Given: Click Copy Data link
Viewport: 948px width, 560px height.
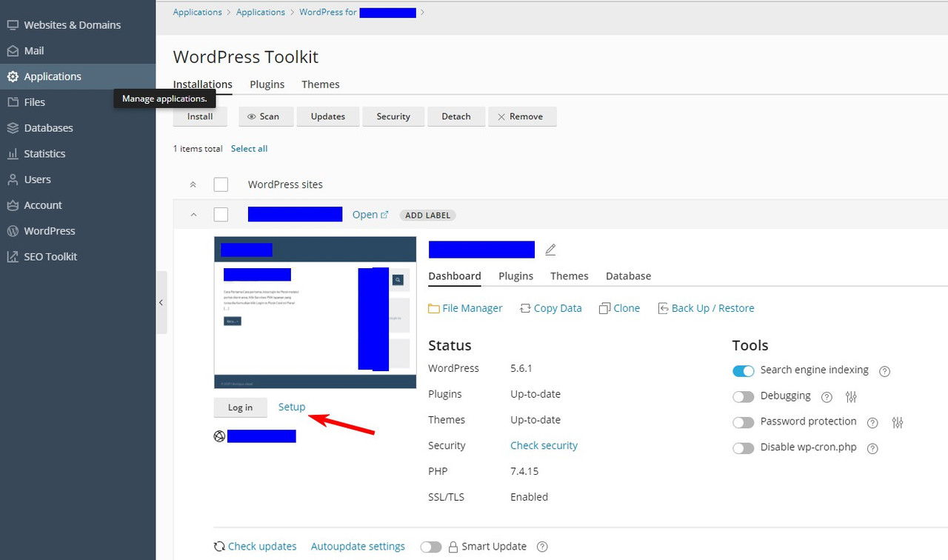Looking at the screenshot, I should point(551,308).
